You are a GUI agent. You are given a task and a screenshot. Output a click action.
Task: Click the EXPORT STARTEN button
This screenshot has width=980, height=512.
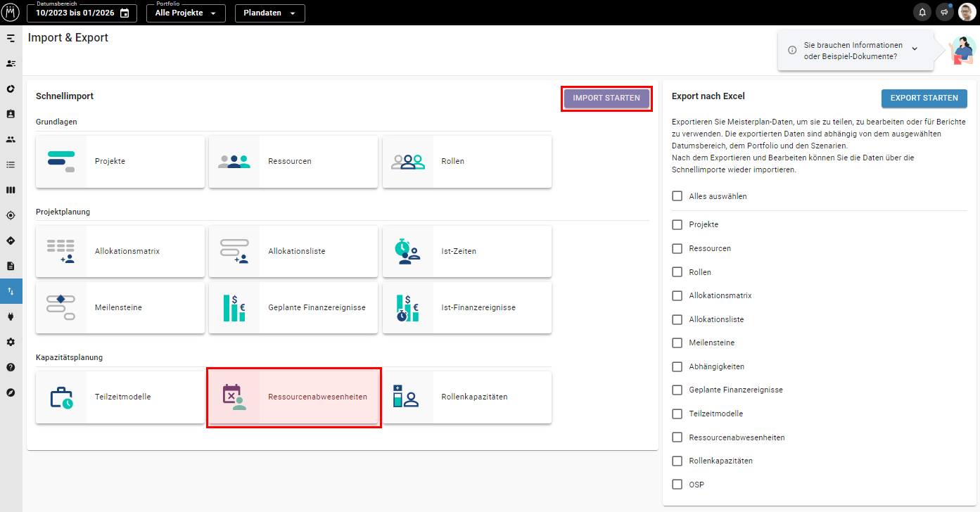(x=924, y=98)
